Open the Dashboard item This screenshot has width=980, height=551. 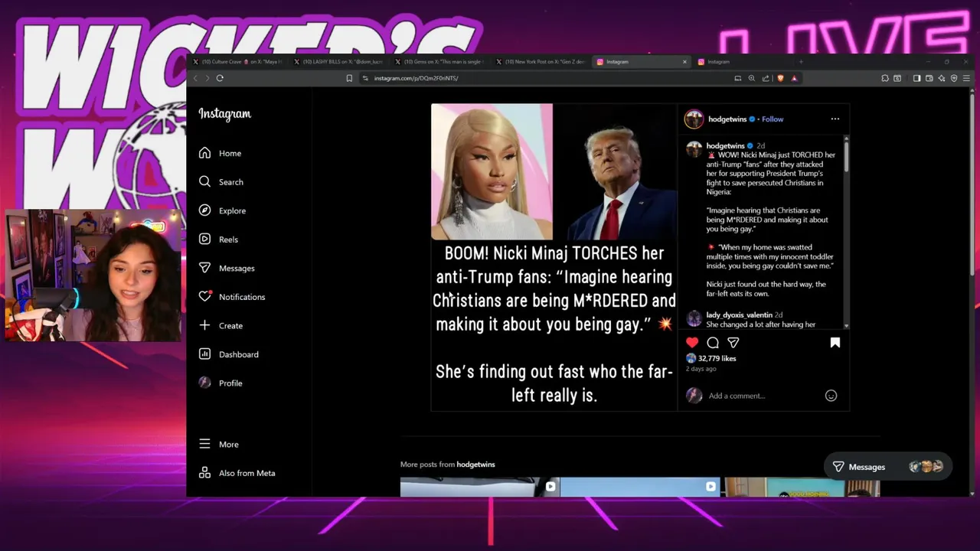coord(229,354)
